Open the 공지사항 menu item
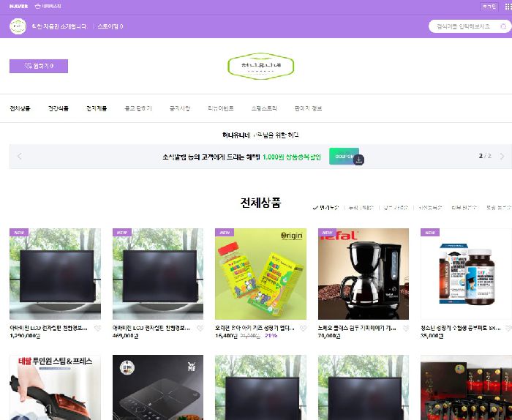Image resolution: width=512 pixels, height=420 pixels. 179,108
